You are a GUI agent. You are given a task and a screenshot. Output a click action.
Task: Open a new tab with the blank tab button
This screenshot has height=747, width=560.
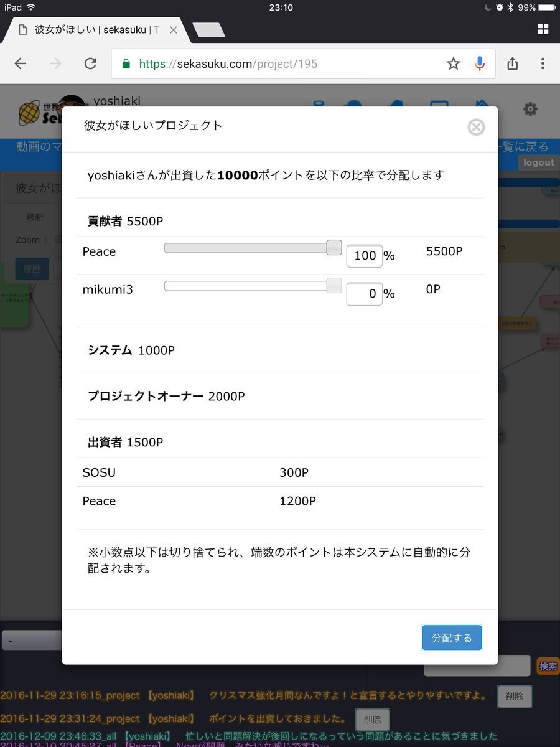[x=208, y=30]
